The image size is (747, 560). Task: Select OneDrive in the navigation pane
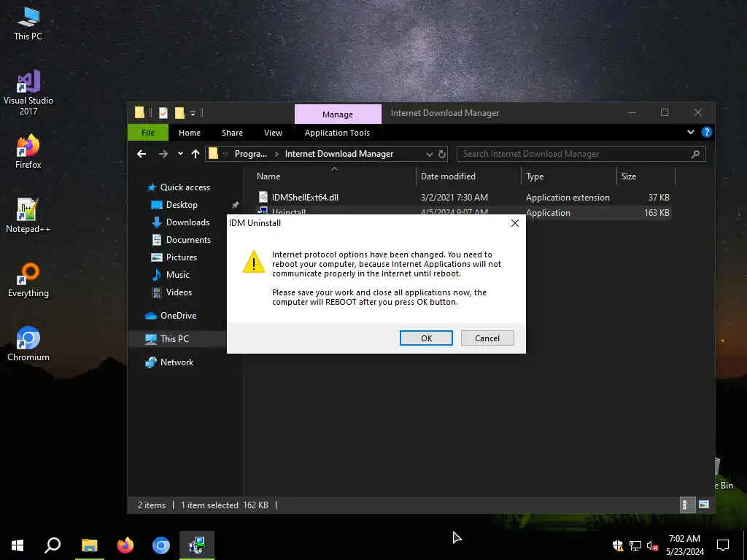[178, 316]
